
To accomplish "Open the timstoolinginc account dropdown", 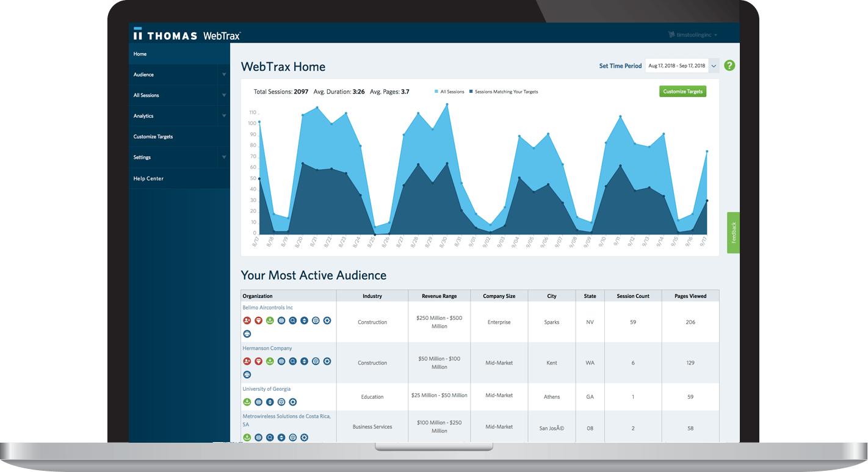I will [x=693, y=35].
